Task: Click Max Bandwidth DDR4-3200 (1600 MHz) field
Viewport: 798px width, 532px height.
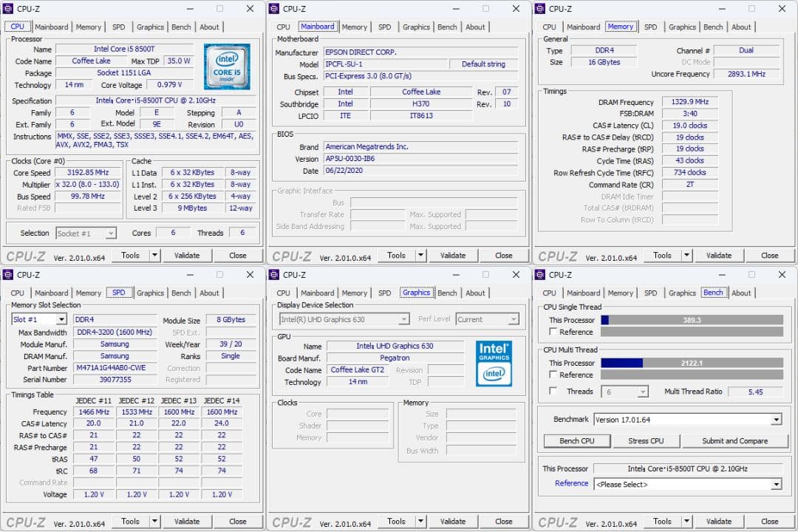Action: pyautogui.click(x=115, y=332)
